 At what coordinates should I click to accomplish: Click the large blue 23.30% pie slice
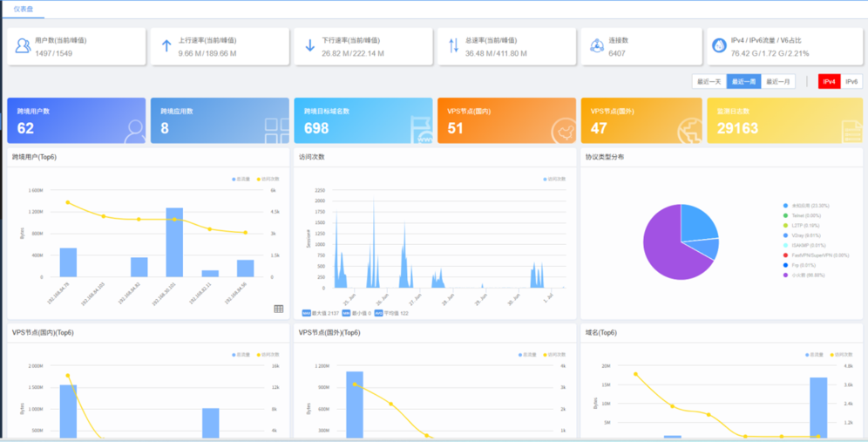(697, 224)
